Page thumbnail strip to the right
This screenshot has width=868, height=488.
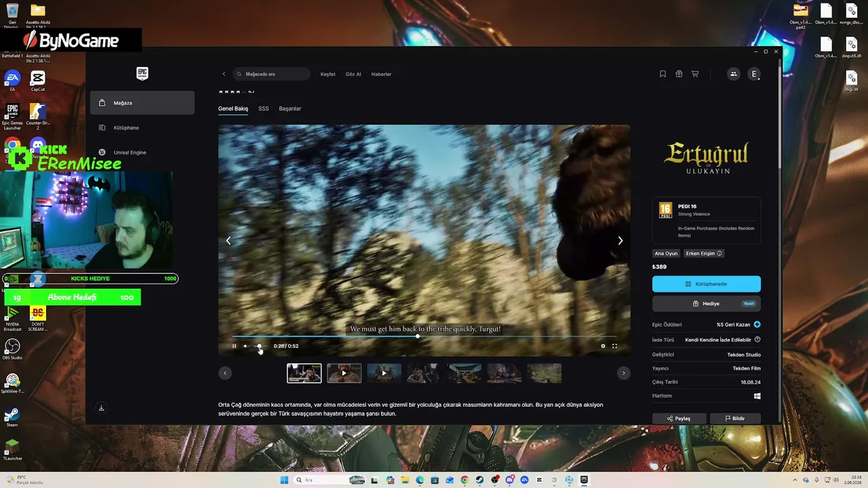624,373
